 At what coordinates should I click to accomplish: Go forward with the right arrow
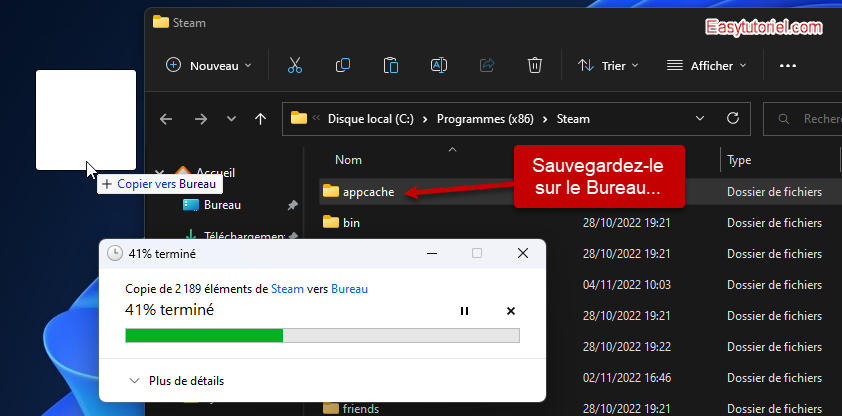click(x=201, y=119)
